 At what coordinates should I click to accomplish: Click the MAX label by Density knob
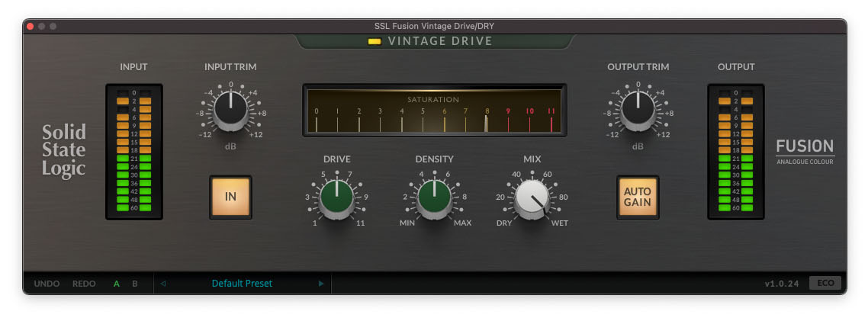pyautogui.click(x=463, y=223)
